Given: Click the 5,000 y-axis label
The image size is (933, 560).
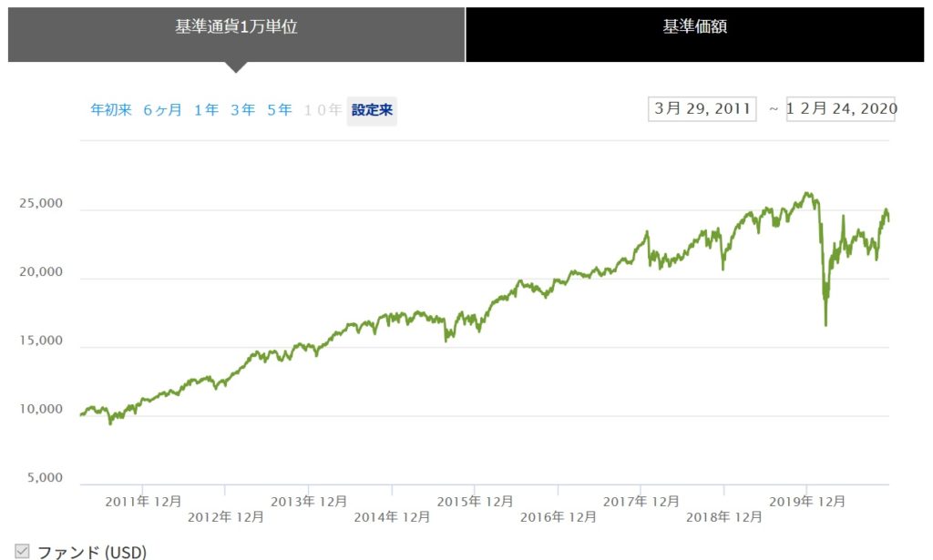Looking at the screenshot, I should coord(45,478).
